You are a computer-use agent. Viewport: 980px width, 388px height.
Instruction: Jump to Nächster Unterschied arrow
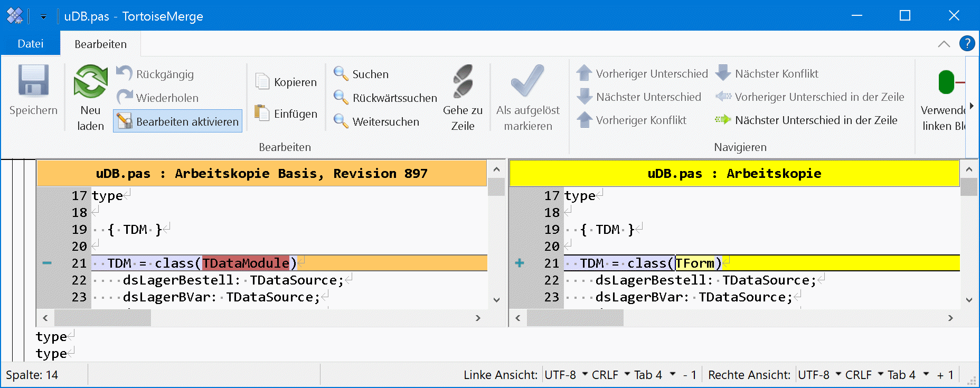(585, 97)
